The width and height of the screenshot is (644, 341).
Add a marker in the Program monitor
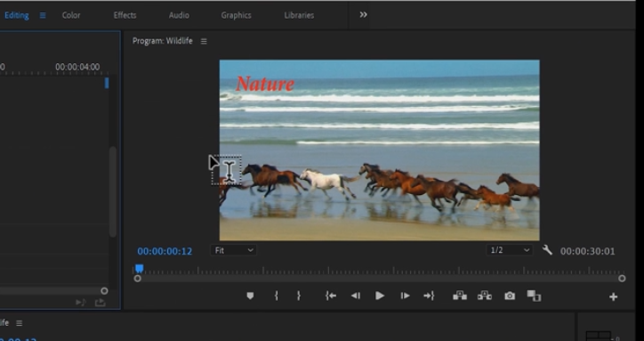point(250,296)
